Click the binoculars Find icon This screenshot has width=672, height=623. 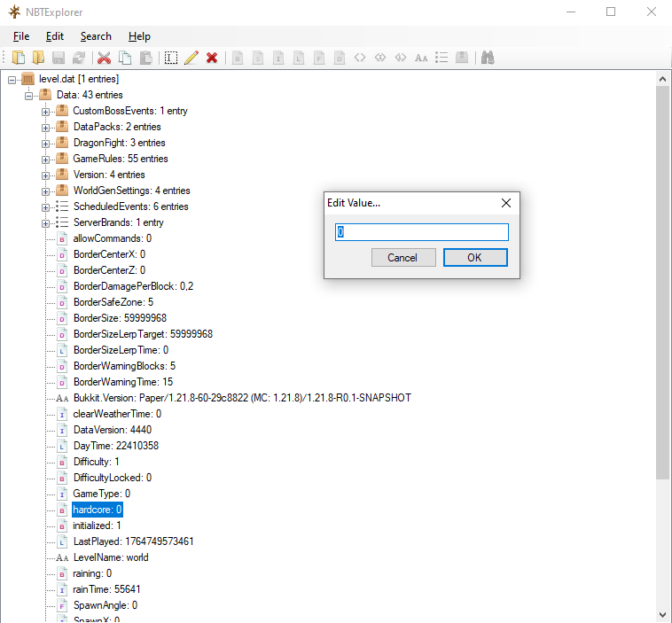[x=487, y=58]
